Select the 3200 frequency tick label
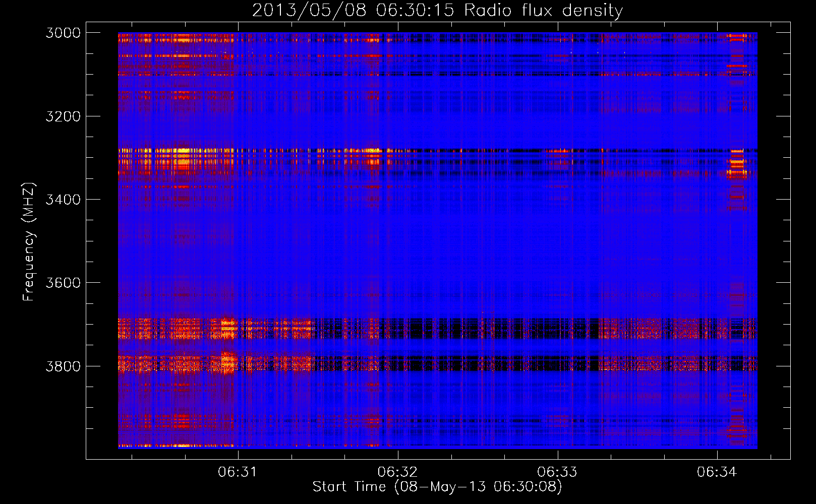Viewport: 816px width, 504px height. coord(63,116)
